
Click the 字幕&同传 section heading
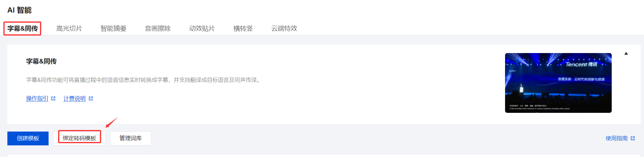pyautogui.click(x=41, y=61)
